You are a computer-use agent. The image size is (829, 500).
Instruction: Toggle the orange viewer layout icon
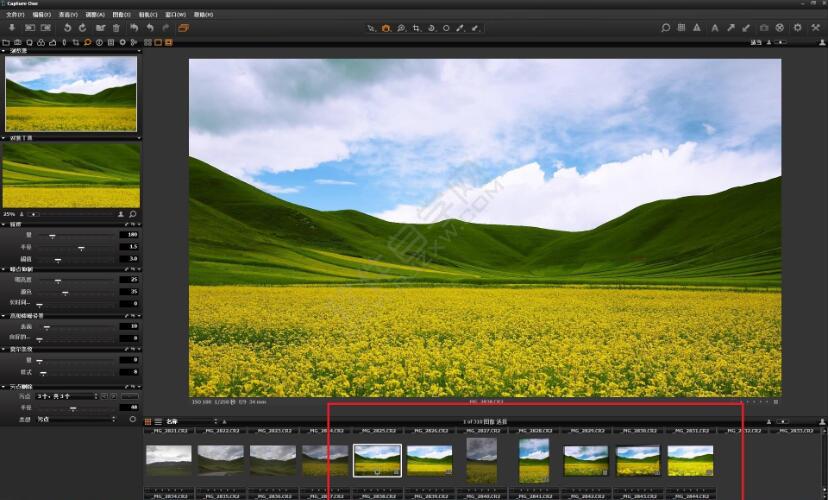168,42
